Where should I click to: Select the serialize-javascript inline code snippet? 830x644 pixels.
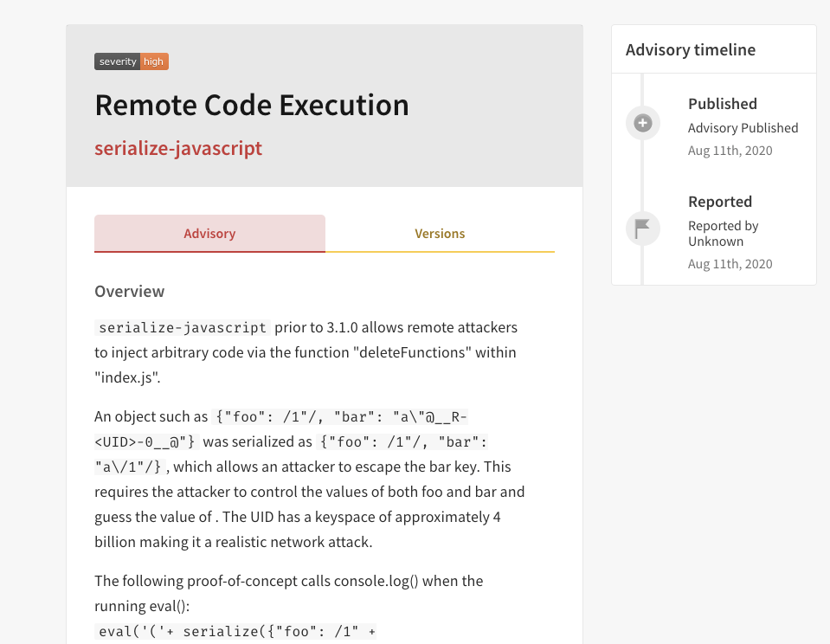(x=181, y=327)
